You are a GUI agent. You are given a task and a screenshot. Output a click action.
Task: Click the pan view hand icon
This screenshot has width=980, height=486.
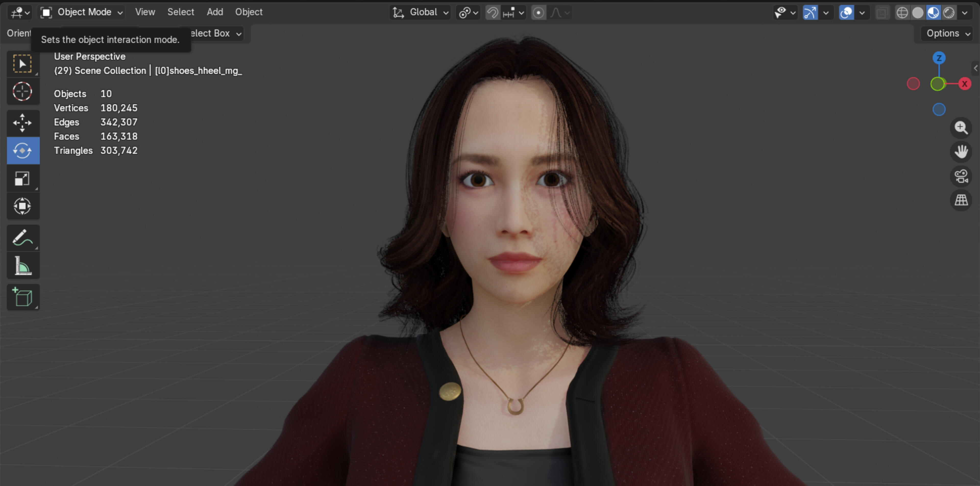(961, 152)
